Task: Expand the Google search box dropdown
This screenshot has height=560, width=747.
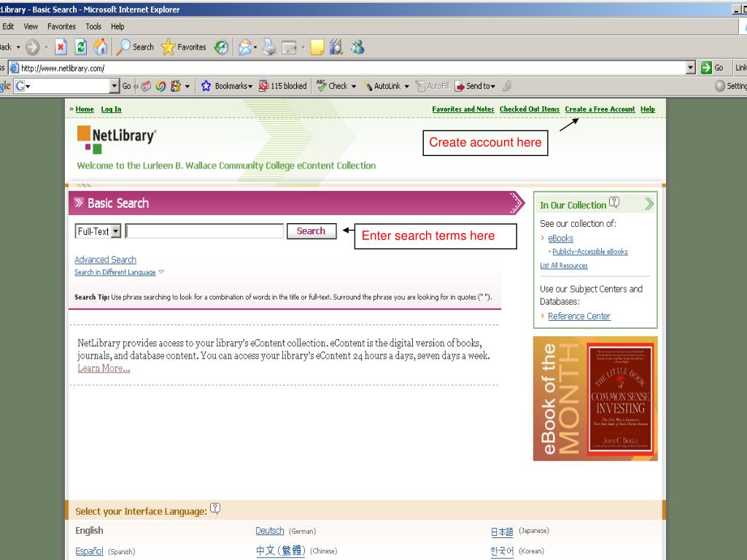Action: [114, 86]
